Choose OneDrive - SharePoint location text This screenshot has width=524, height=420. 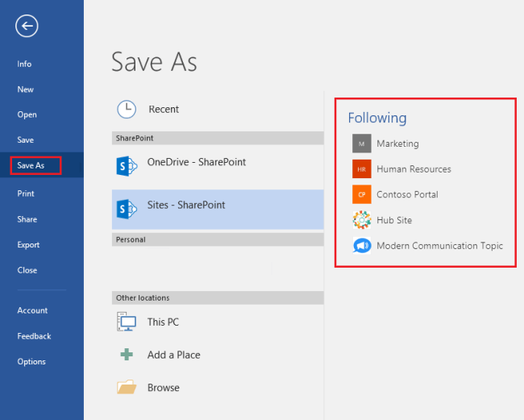point(197,162)
